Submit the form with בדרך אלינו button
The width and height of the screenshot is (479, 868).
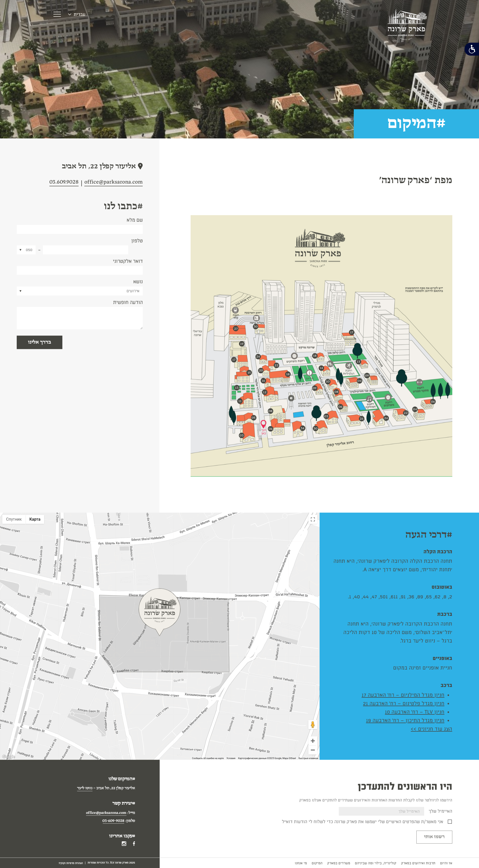pos(39,342)
